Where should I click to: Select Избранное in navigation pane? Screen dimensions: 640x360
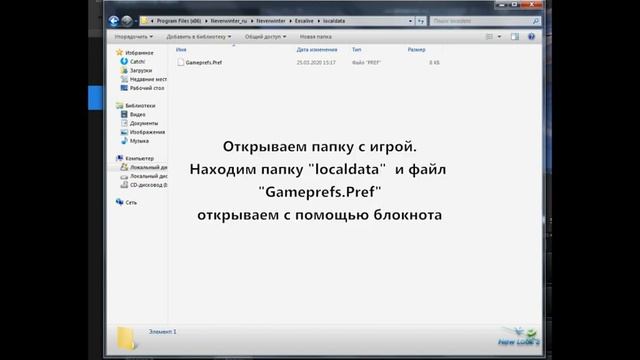click(139, 53)
